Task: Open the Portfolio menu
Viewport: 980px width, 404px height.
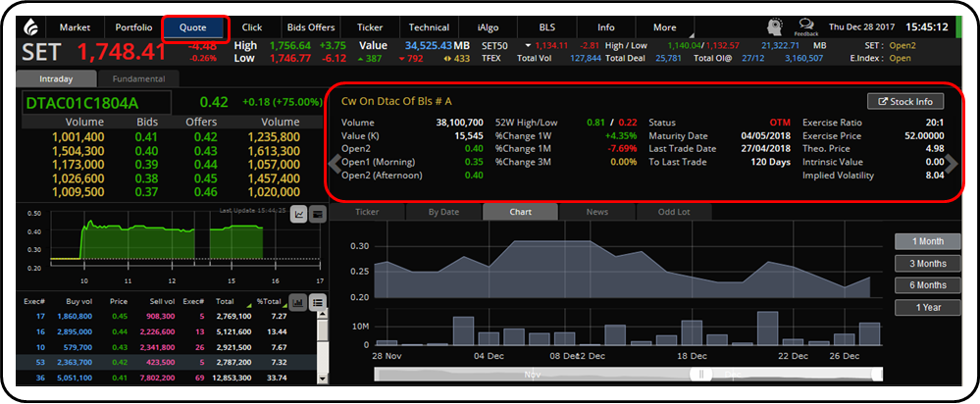Action: [133, 27]
